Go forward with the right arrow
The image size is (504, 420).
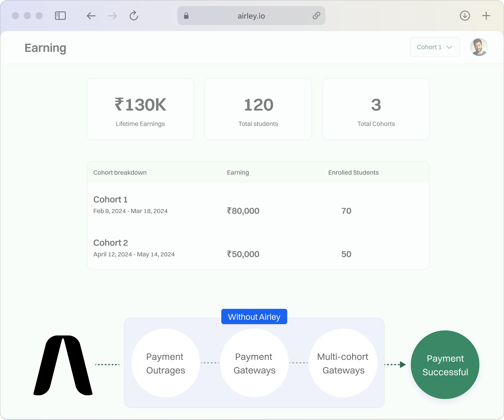(112, 16)
